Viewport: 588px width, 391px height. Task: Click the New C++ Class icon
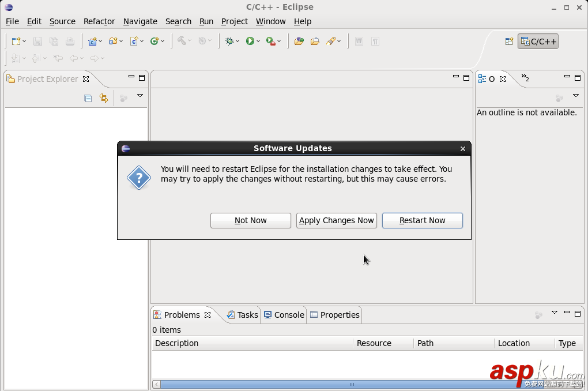click(154, 42)
